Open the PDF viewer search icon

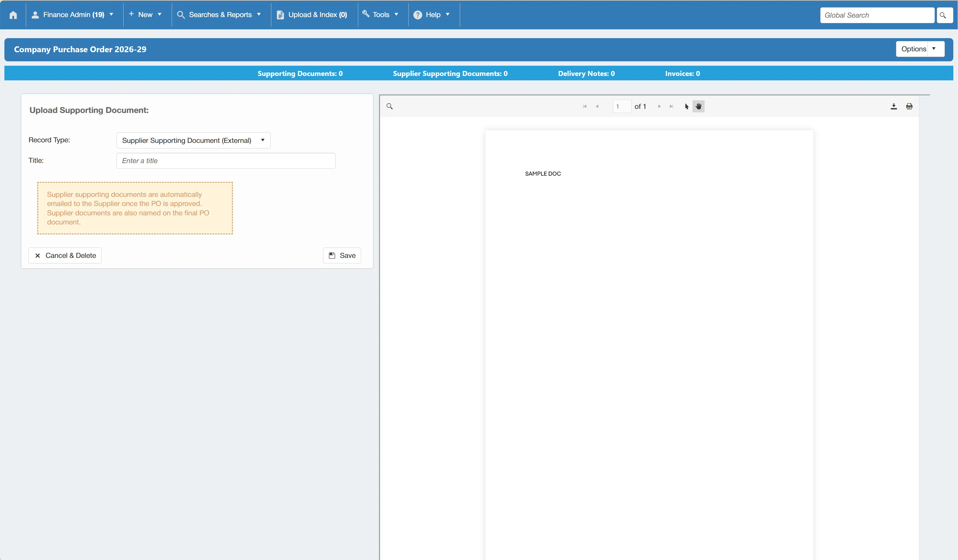(x=390, y=106)
